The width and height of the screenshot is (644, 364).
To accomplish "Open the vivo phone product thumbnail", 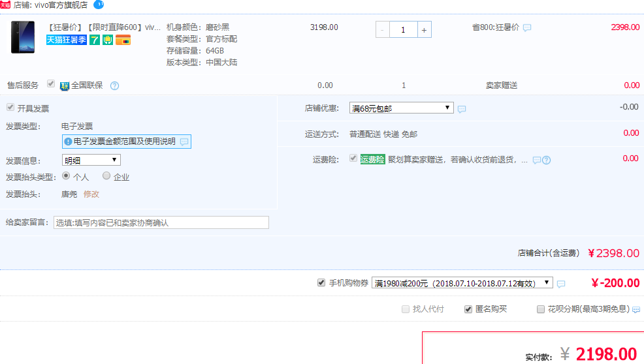I will click(x=23, y=37).
